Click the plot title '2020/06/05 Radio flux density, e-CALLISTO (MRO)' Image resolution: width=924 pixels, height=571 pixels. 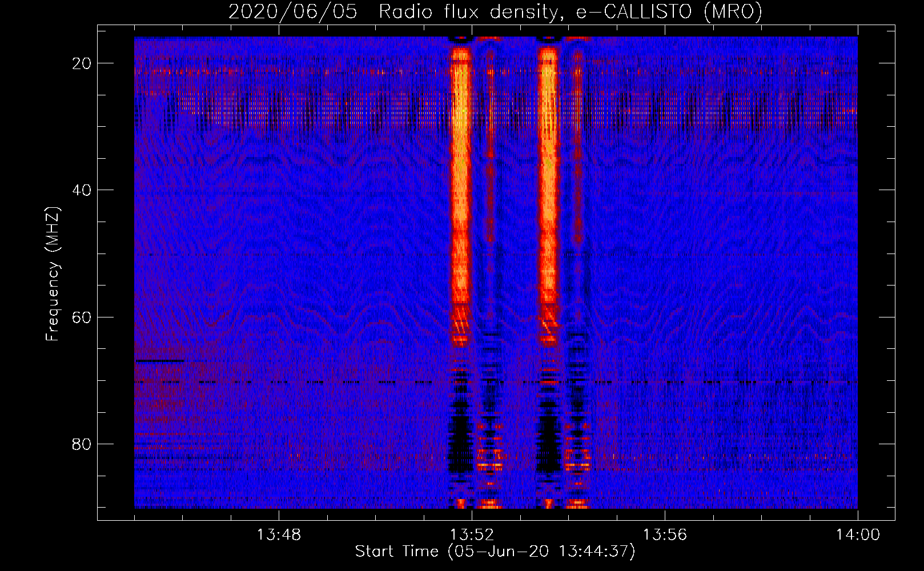tap(495, 11)
